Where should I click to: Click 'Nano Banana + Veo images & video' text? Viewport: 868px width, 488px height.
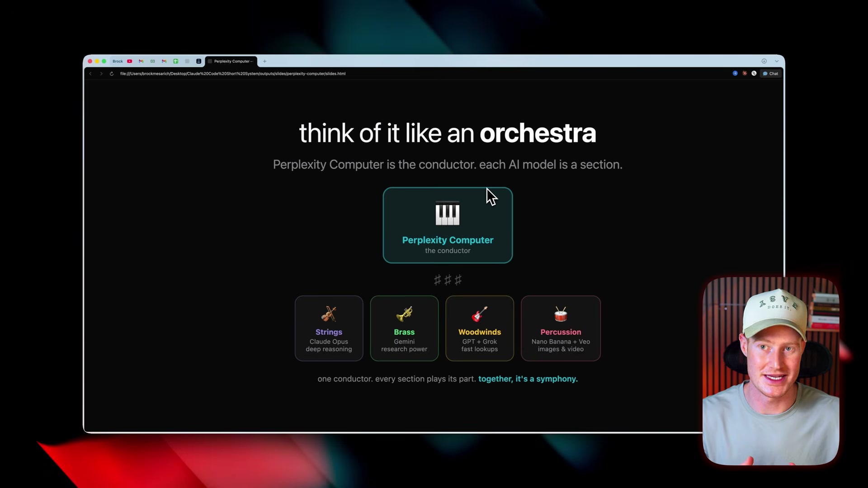point(561,346)
